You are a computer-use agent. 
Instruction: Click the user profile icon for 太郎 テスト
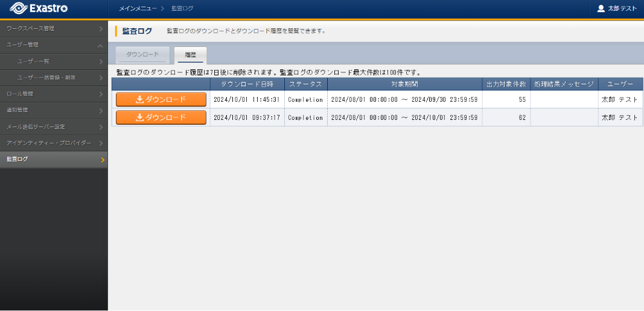(601, 8)
